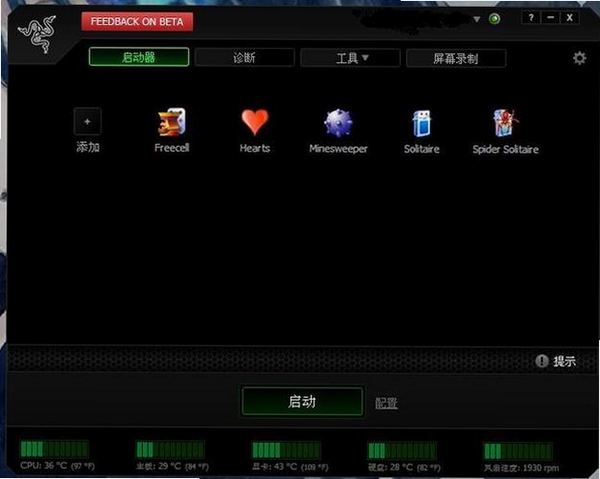Open the 配置 configuration link
The height and width of the screenshot is (479, 600).
(386, 403)
